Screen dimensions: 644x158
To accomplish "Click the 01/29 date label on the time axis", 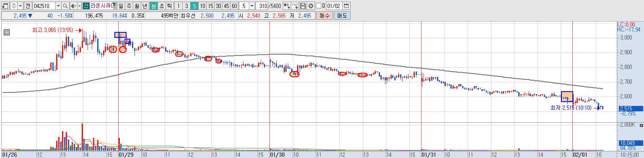I will tap(126, 155).
